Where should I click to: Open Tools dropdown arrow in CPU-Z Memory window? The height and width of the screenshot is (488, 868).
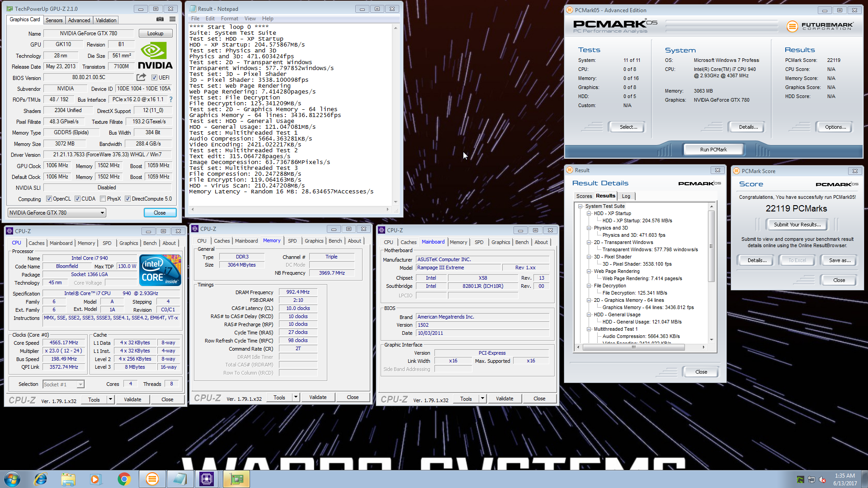tap(296, 397)
